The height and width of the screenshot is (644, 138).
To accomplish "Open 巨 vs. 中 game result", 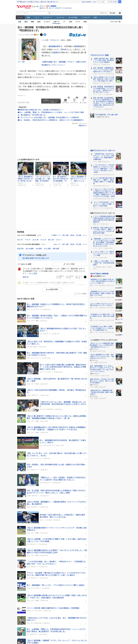I will (x=20, y=240).
